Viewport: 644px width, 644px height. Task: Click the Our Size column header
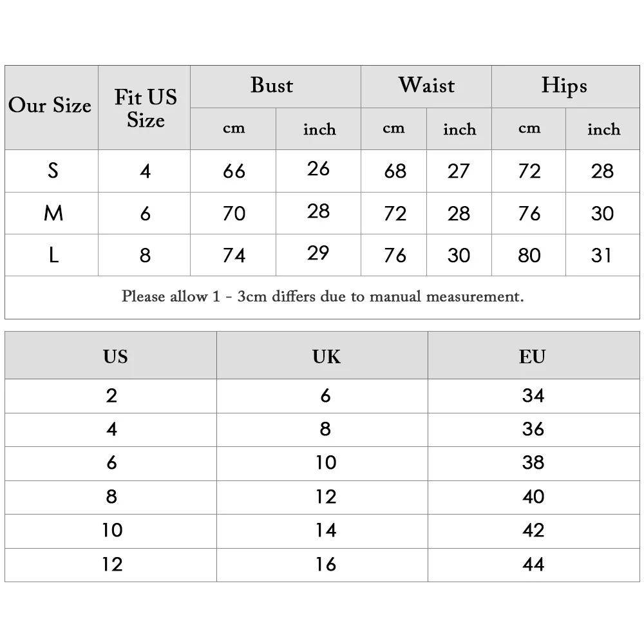pyautogui.click(x=52, y=107)
